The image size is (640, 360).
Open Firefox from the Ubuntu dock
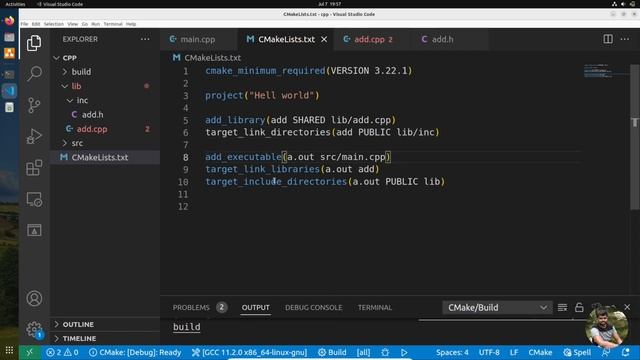click(9, 20)
